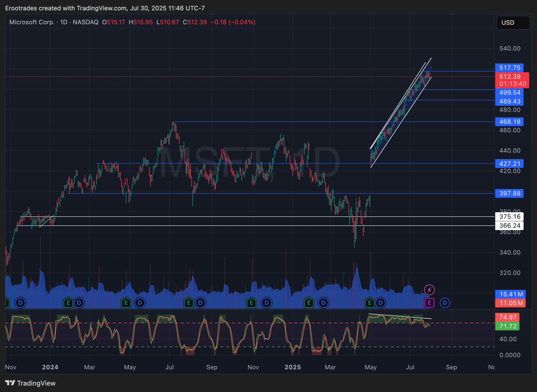
Task: Click the white 366.24 price label
Action: 509,226
